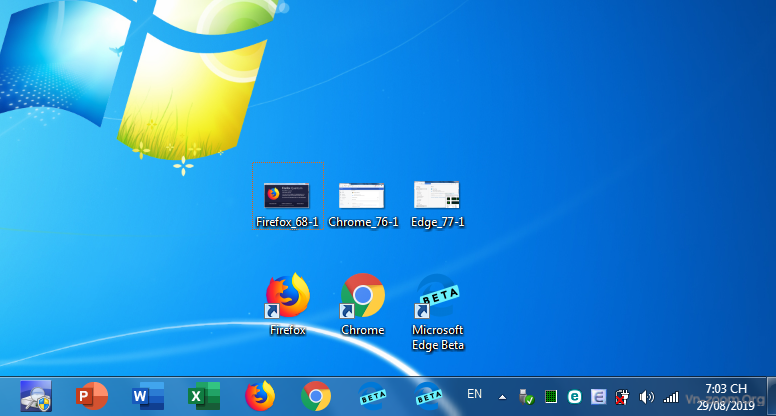
Task: Launch Excel from the taskbar
Action: pyautogui.click(x=204, y=396)
